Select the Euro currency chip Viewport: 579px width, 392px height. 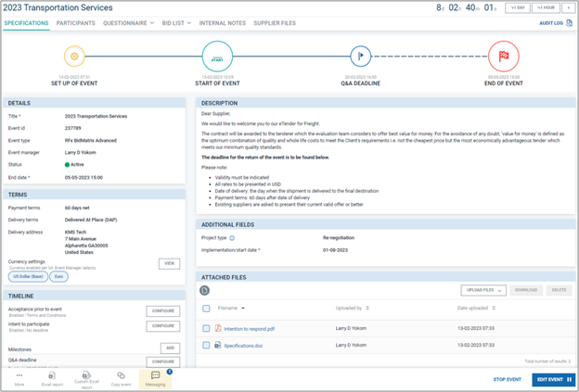[58, 276]
